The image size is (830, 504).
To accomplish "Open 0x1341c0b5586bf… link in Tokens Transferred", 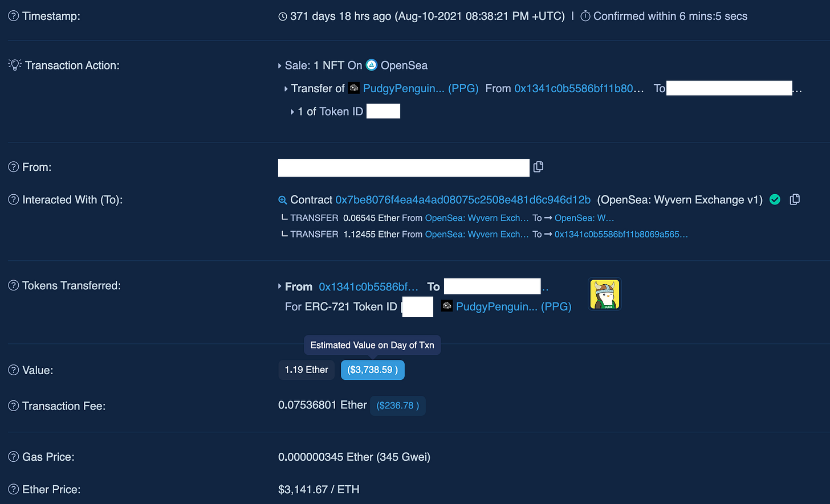I will coord(369,286).
